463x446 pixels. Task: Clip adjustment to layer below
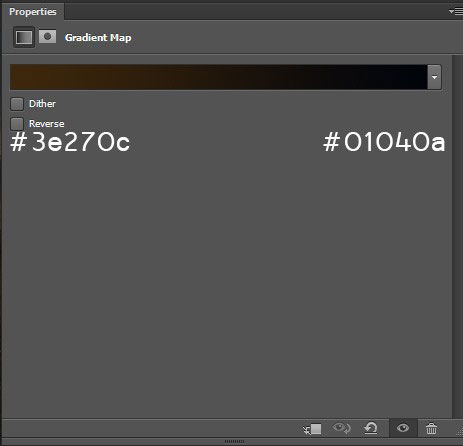(312, 429)
